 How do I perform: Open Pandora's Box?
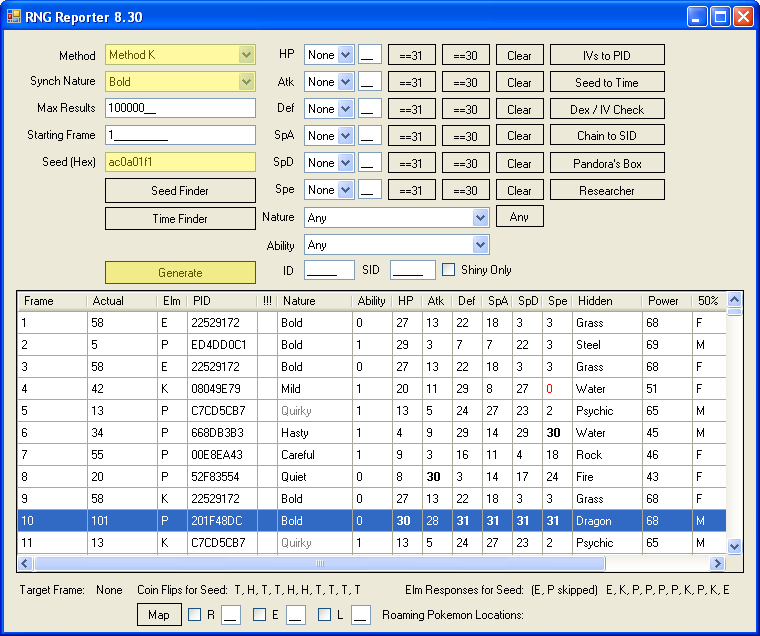click(x=607, y=163)
